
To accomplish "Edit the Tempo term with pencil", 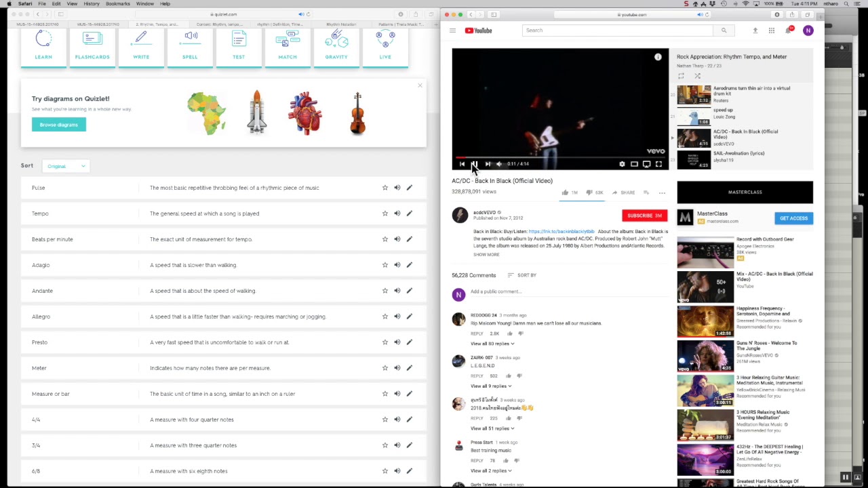I will pyautogui.click(x=409, y=213).
